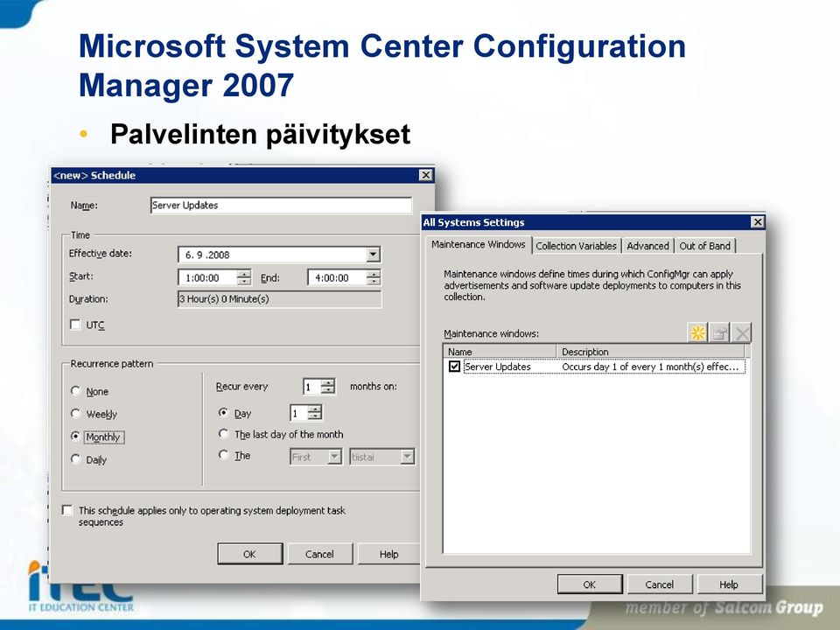Open the tiistai weekday dropdown

pyautogui.click(x=408, y=457)
